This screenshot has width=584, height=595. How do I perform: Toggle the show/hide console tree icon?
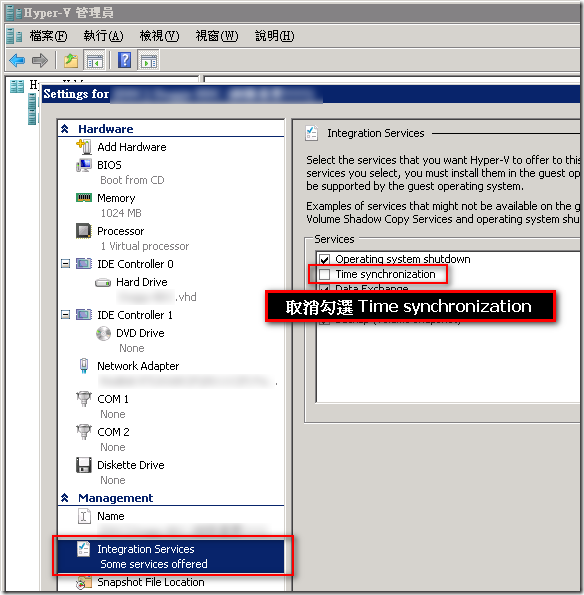coord(94,60)
